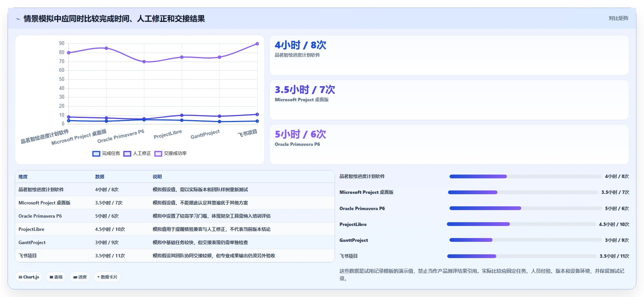The width and height of the screenshot is (644, 297).
Task: Click the 维度 column header
Action: (x=23, y=177)
